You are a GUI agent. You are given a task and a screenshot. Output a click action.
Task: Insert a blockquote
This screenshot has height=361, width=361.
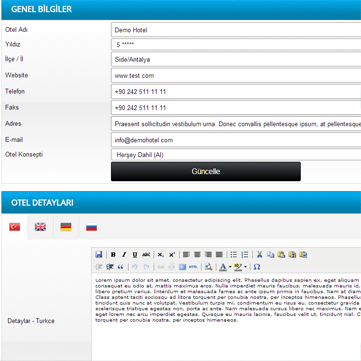[x=120, y=267]
